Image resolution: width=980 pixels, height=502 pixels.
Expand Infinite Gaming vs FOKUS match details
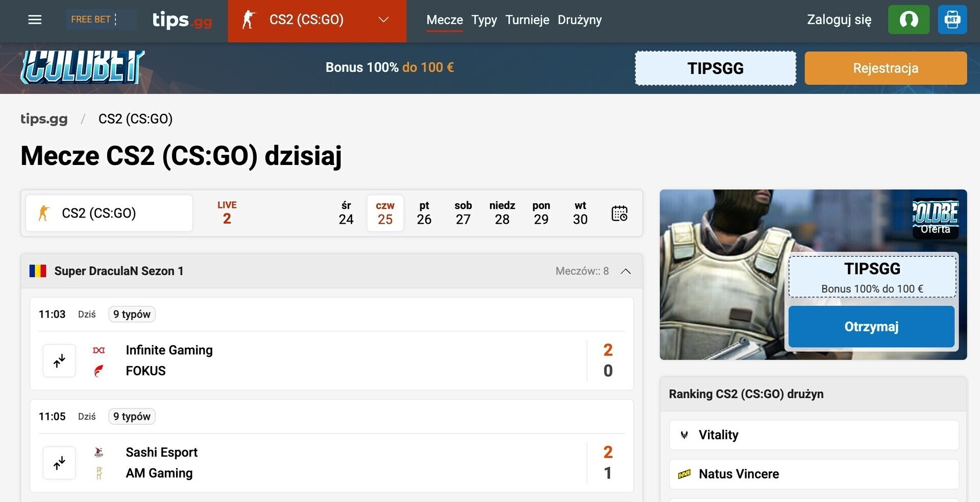click(59, 361)
